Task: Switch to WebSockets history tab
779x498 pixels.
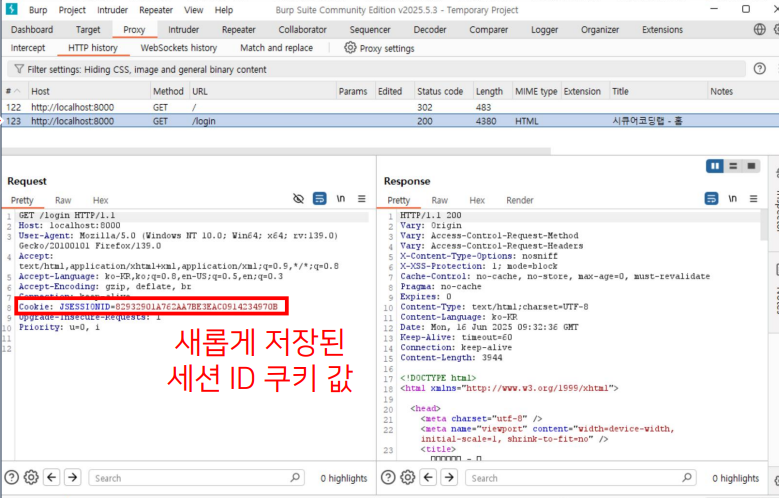Action: pyautogui.click(x=178, y=48)
